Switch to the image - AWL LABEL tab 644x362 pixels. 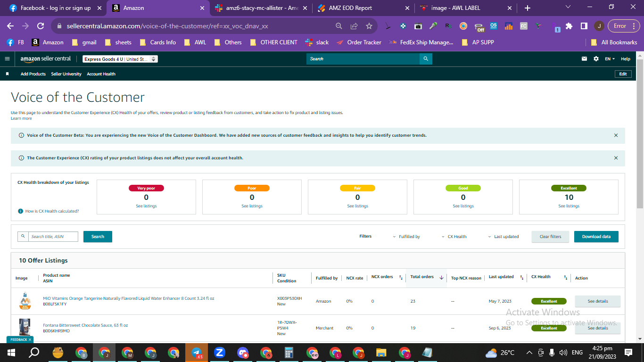click(x=466, y=8)
